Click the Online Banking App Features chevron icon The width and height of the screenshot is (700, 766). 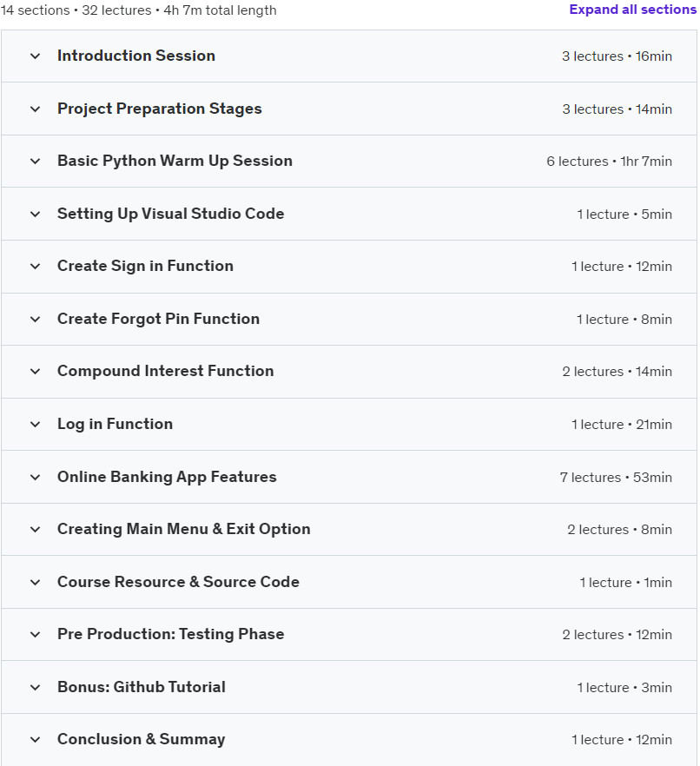pos(35,477)
